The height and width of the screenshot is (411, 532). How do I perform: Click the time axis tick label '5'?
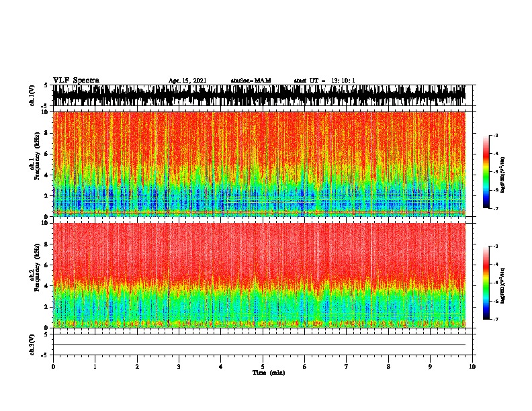click(263, 367)
